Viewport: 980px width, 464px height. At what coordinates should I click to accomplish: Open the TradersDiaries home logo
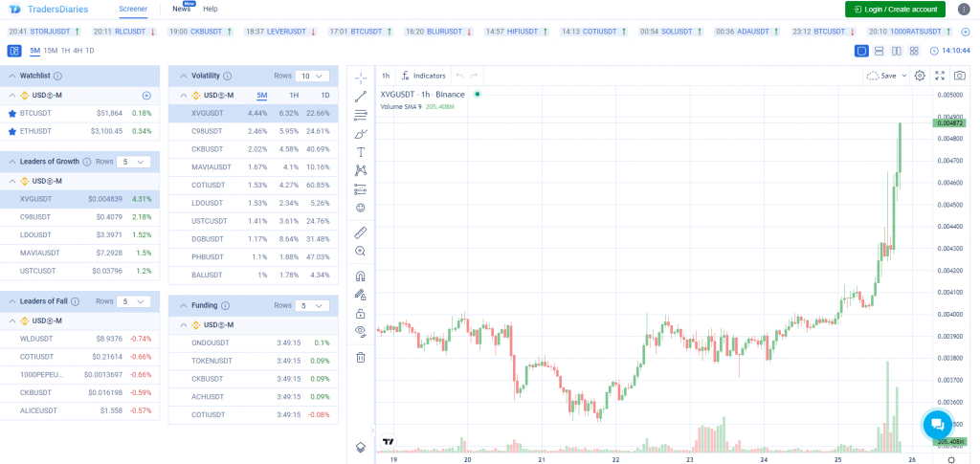coord(48,10)
